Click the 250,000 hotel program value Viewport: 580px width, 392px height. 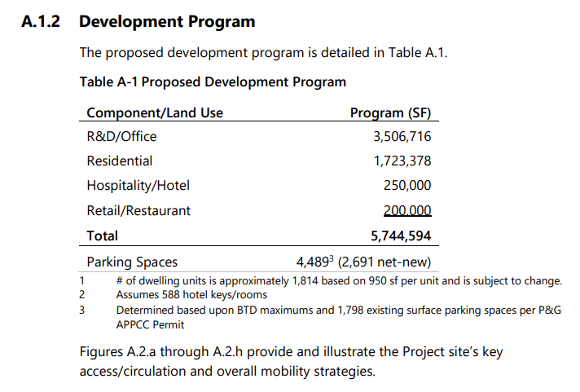click(406, 185)
